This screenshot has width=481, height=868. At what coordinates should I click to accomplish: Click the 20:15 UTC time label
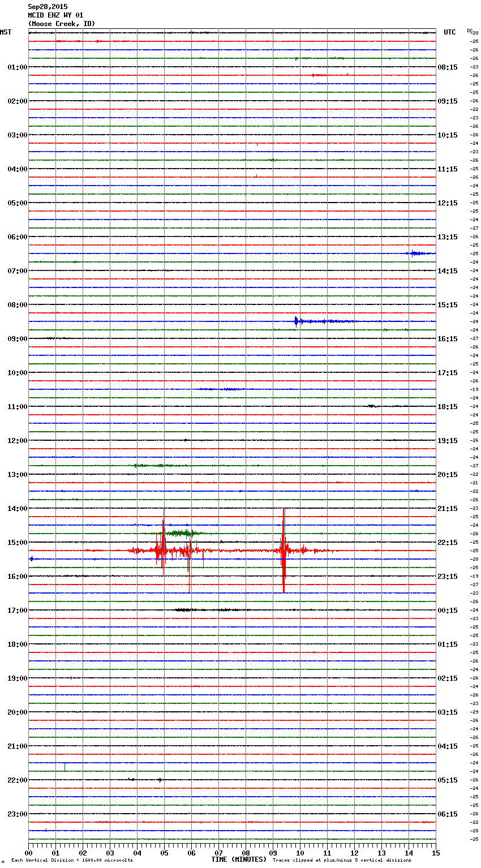pyautogui.click(x=448, y=475)
